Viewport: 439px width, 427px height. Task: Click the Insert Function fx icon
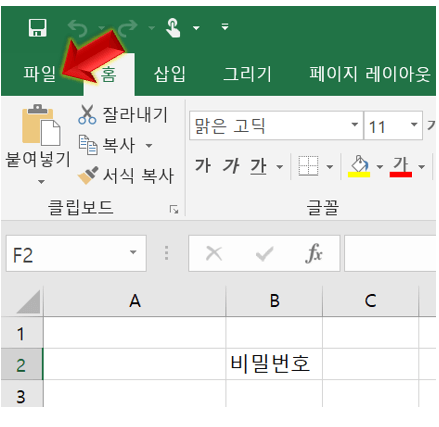(x=314, y=254)
